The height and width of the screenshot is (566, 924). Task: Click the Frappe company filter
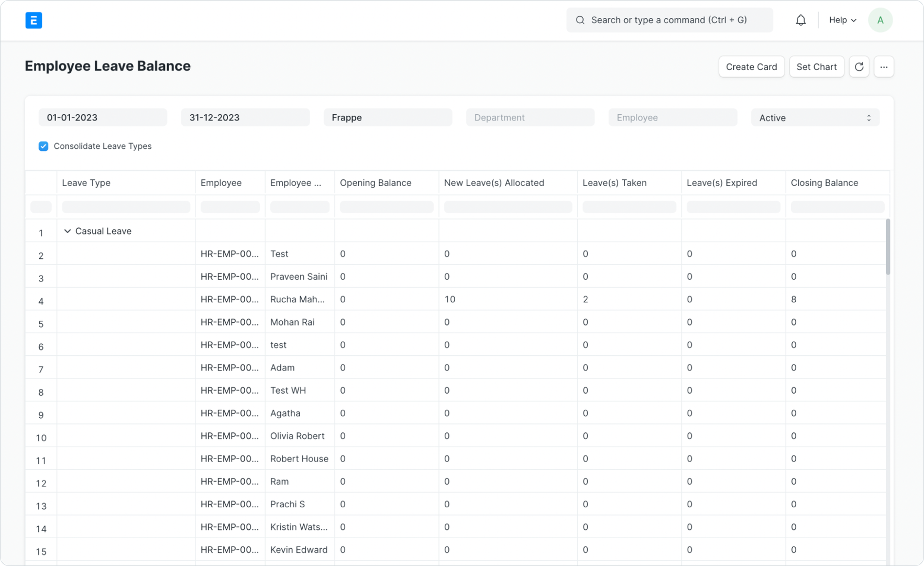click(x=388, y=118)
